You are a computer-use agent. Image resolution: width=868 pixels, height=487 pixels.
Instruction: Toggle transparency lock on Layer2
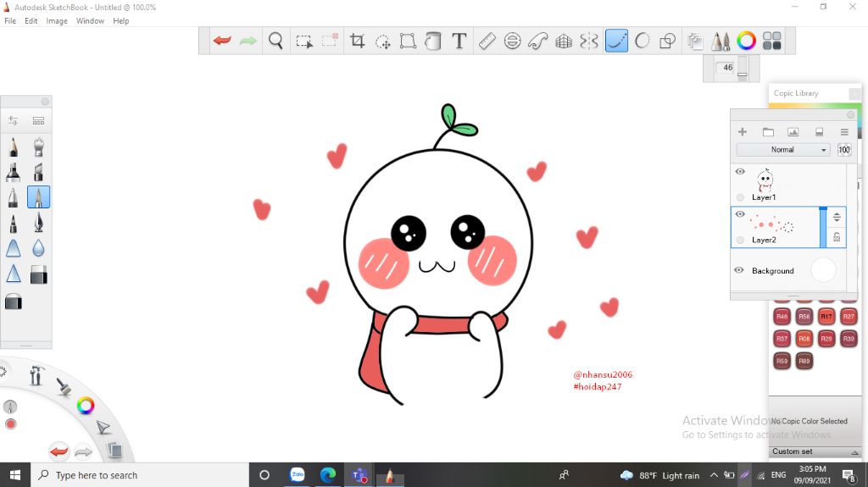837,237
